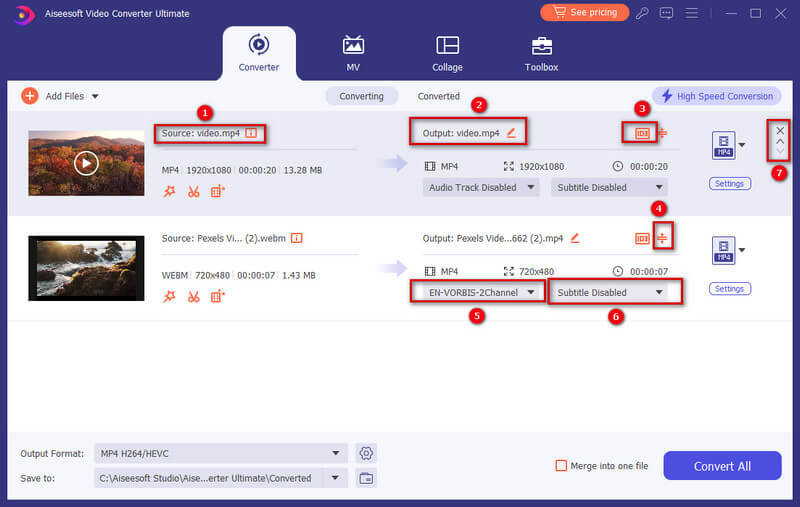800x507 pixels.
Task: Open Settings for Pexels video
Action: pos(730,289)
